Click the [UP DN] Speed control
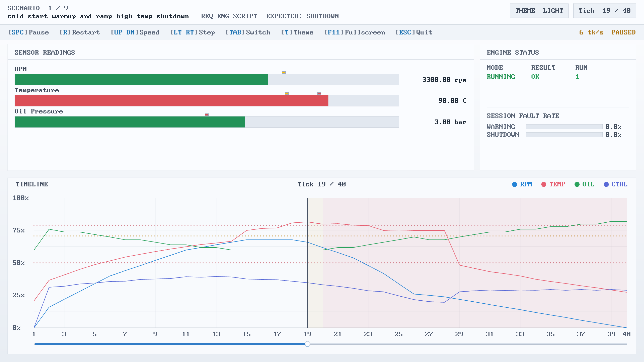644x362 pixels. pyautogui.click(x=135, y=32)
